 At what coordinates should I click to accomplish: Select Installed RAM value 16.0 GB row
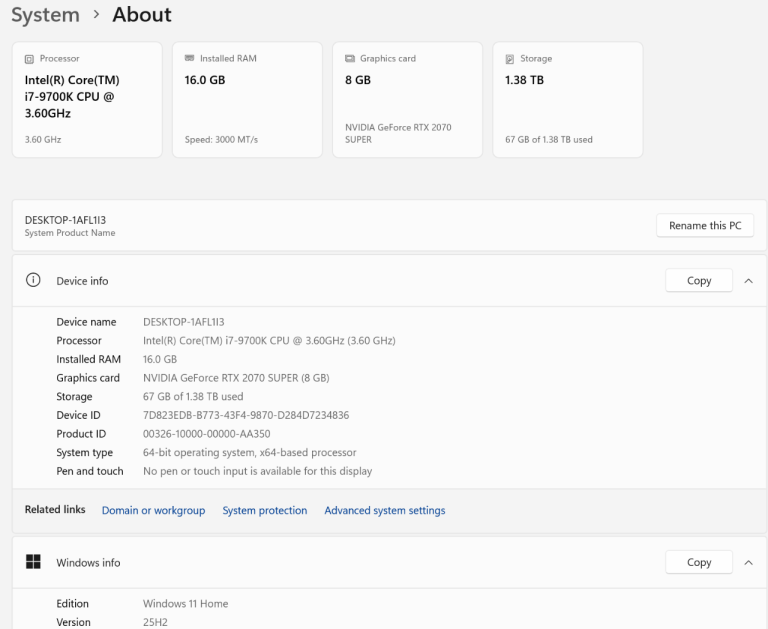pyautogui.click(x=160, y=359)
